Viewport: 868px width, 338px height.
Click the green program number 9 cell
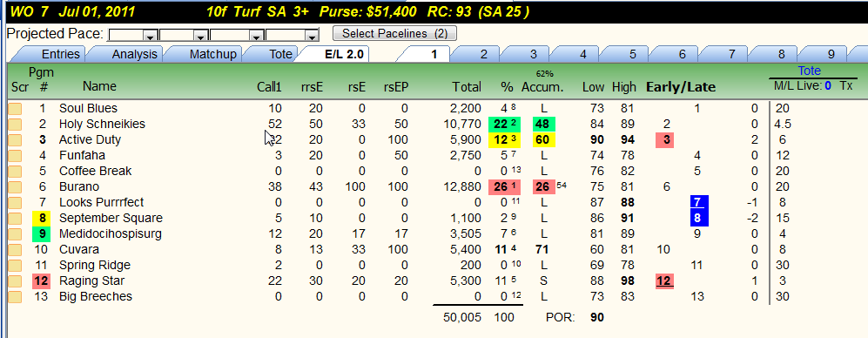42,233
